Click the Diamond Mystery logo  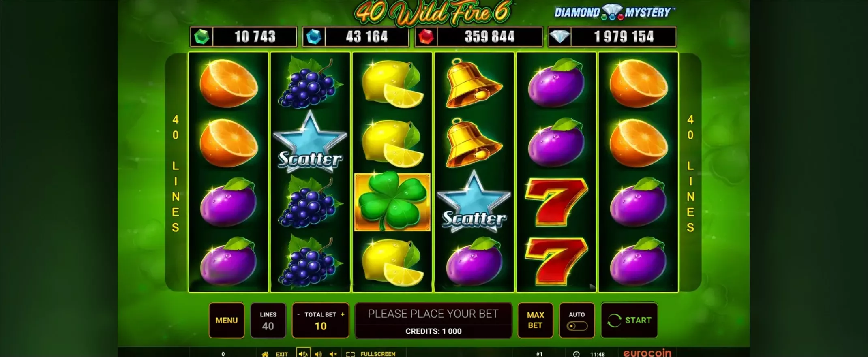click(615, 12)
